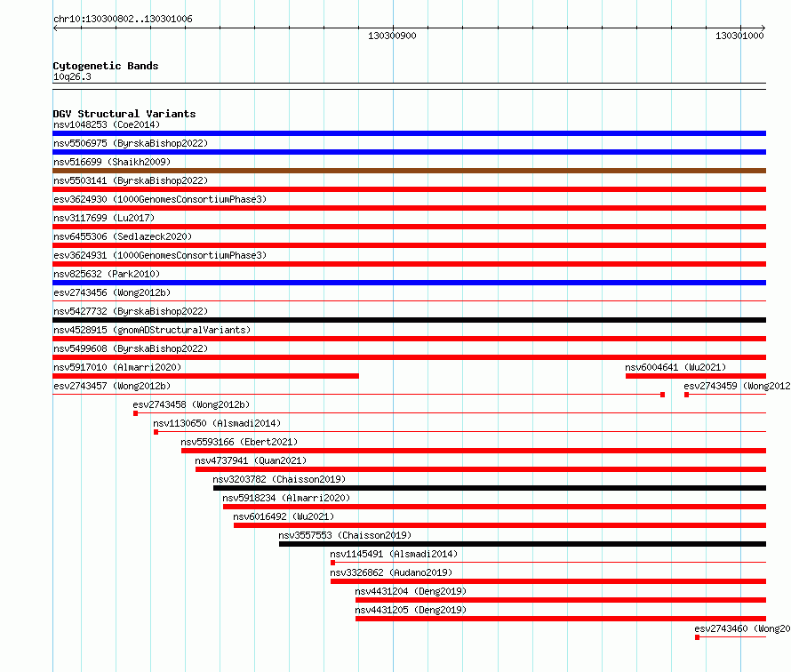Click the blue bar for nsv825632
The image size is (791, 672).
(x=409, y=283)
